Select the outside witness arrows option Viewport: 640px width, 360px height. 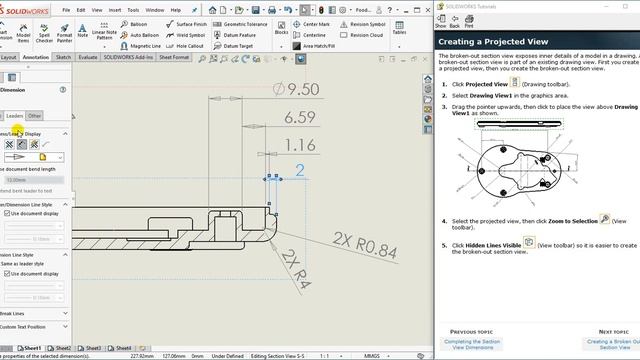(9, 144)
